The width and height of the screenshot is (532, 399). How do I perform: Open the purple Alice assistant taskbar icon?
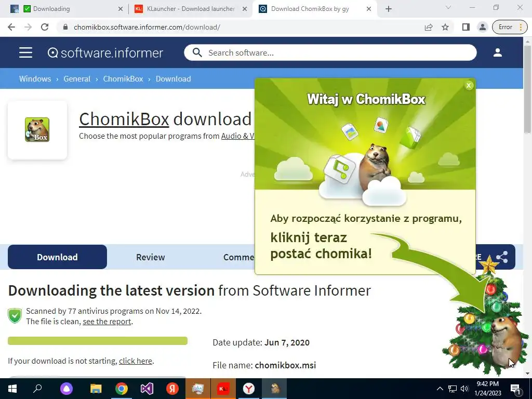pos(66,389)
